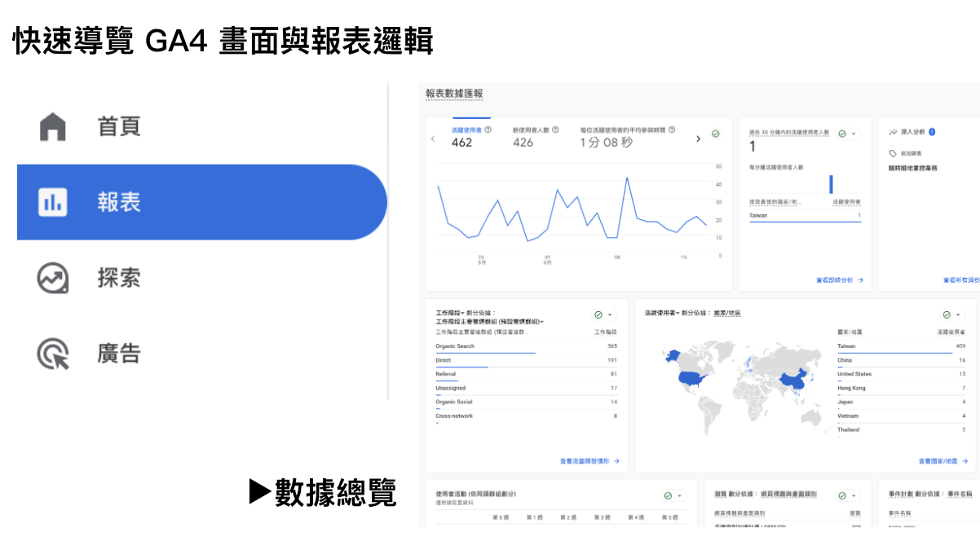Open the 查看國家/地區 link
This screenshot has width=980, height=541.
point(942,461)
